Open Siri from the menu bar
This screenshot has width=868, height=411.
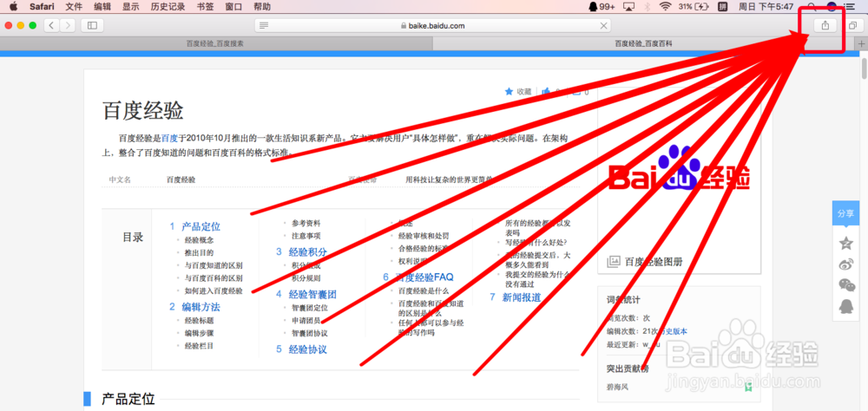point(831,7)
